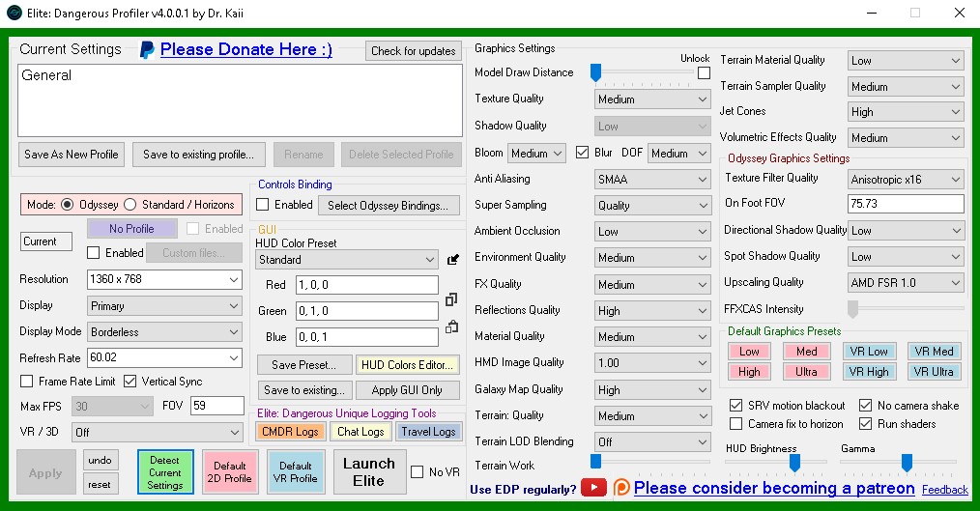Click Save to existing profile button
Viewport: 980px width, 511px height.
[x=199, y=155]
